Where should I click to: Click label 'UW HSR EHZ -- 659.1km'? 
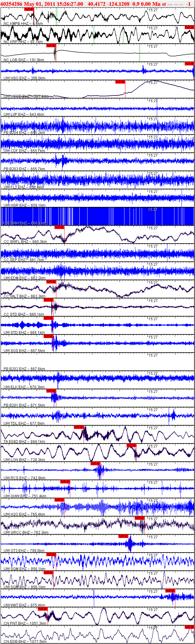click(x=24, y=205)
